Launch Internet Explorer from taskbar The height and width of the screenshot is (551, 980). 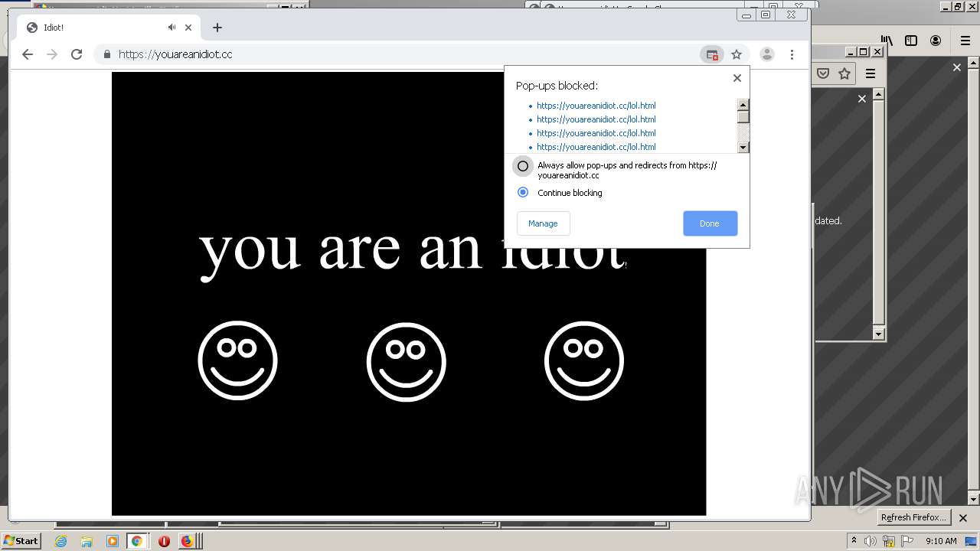tap(61, 541)
